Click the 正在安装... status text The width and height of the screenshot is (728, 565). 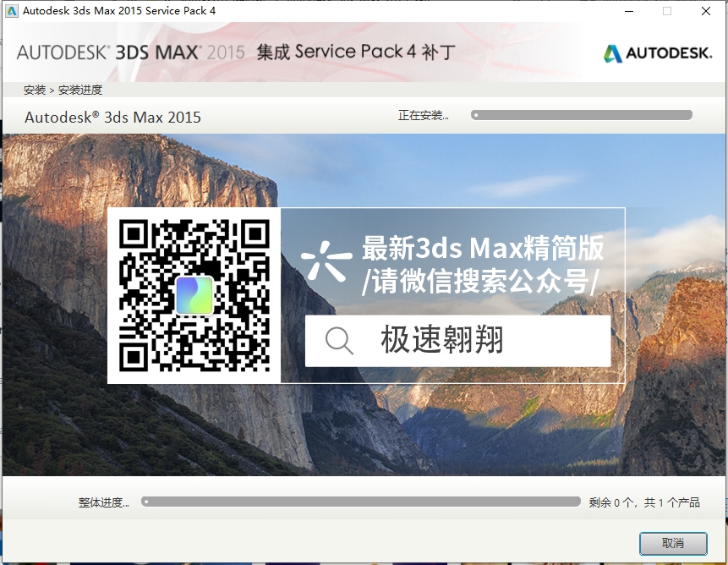(x=423, y=115)
